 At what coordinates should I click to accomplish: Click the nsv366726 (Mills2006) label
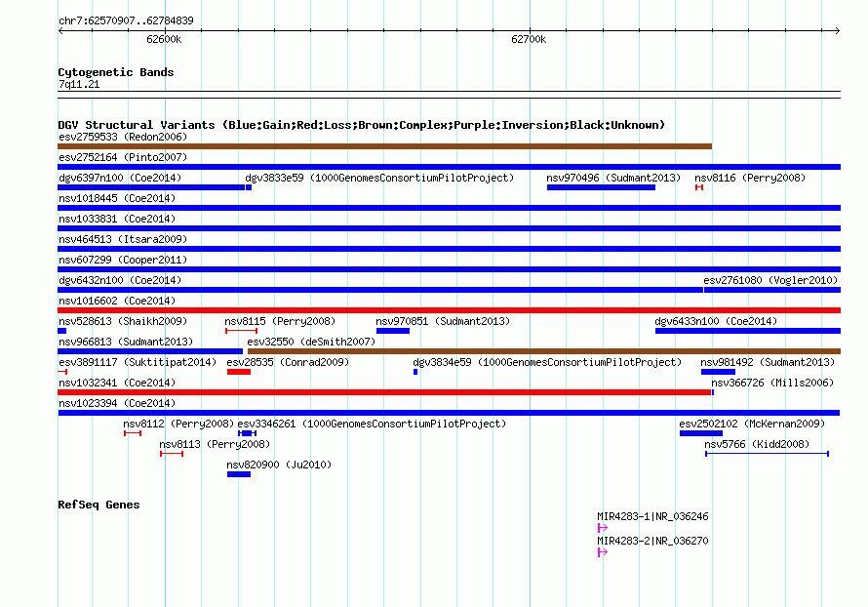(772, 383)
